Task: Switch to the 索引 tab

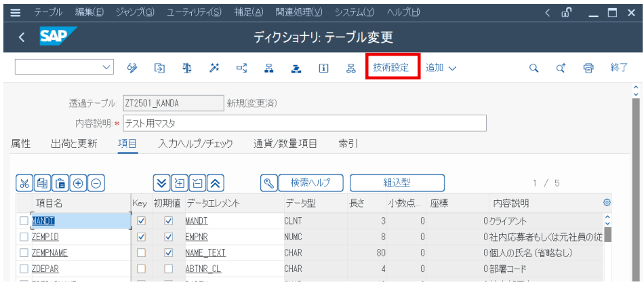Action: pyautogui.click(x=348, y=143)
